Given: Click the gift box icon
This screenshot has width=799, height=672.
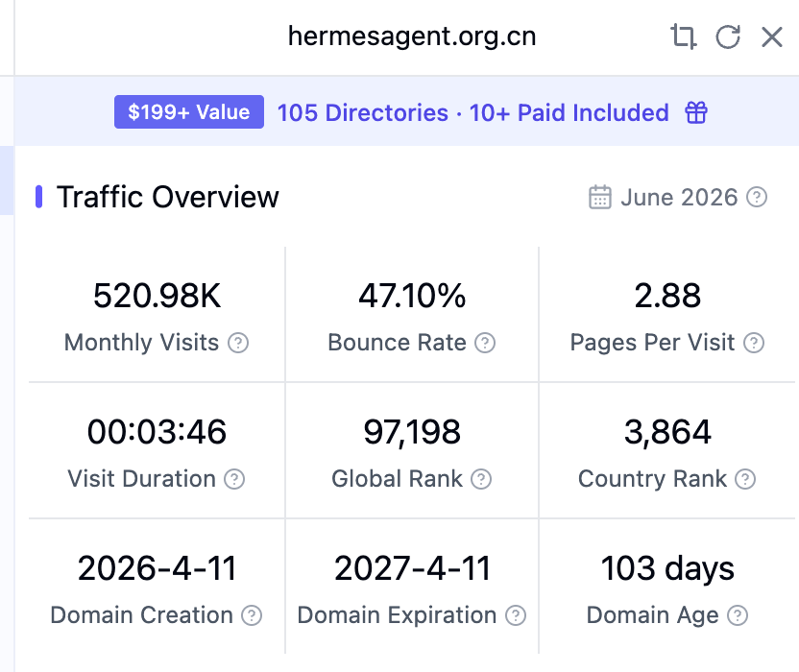Looking at the screenshot, I should click(x=696, y=112).
